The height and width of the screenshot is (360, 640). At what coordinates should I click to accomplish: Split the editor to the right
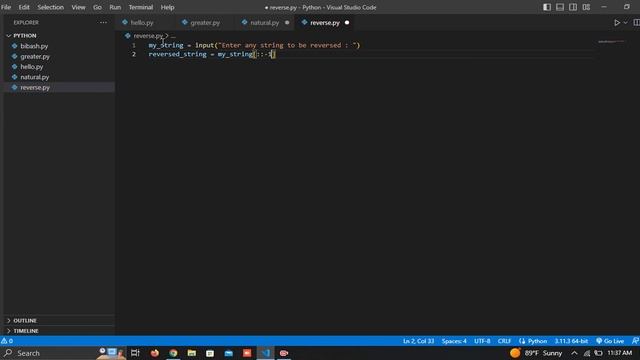636,22
